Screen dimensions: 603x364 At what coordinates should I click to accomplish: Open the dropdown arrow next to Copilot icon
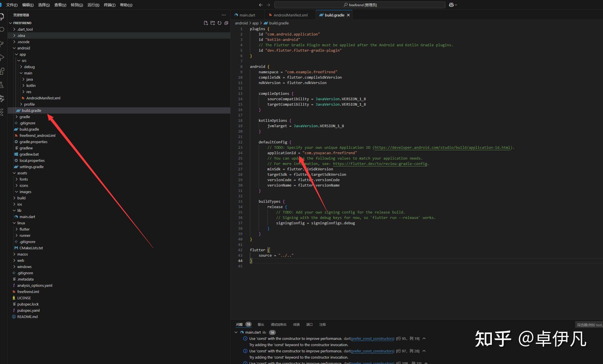[456, 5]
